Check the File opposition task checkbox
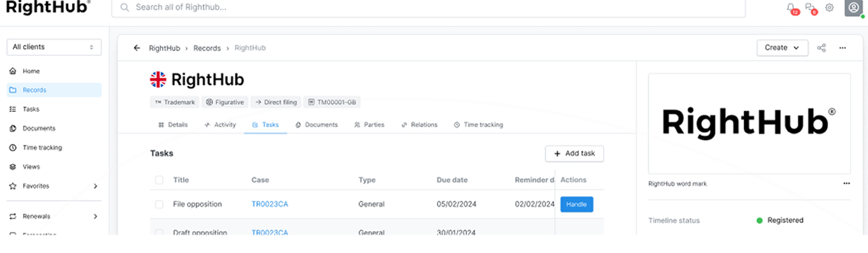868x253 pixels. click(x=160, y=204)
